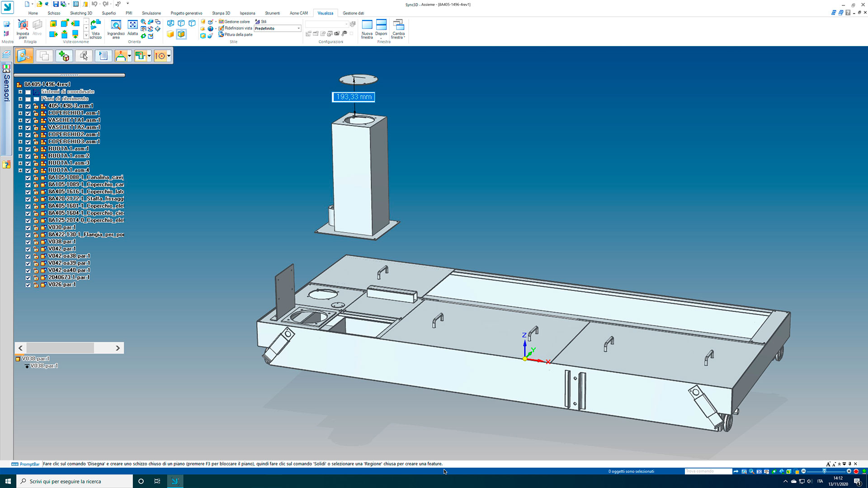Viewport: 868px width, 488px height.
Task: Click the Trova comando search field
Action: coord(708,471)
